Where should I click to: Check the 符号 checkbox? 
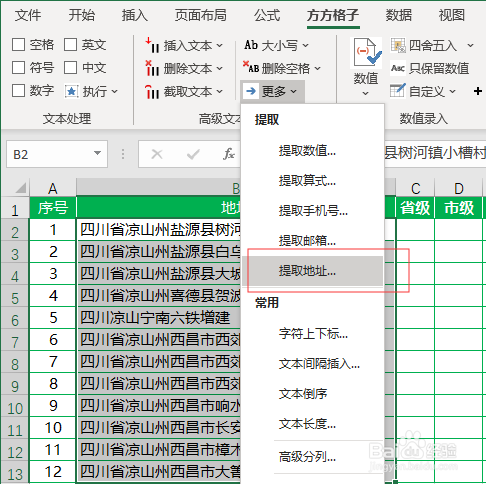pyautogui.click(x=18, y=68)
